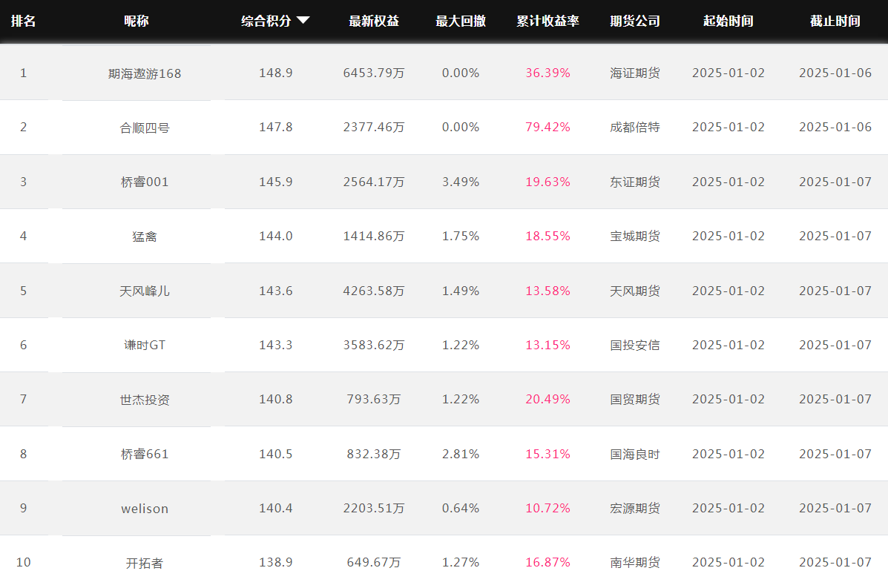The width and height of the screenshot is (888, 588).
Task: Click return rate 36.39%
Action: tap(547, 73)
